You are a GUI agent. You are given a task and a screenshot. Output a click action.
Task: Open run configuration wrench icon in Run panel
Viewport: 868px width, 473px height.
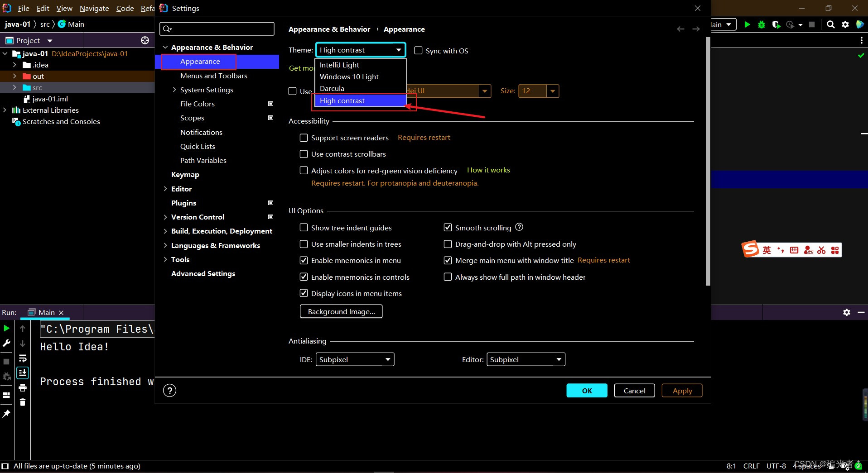[6, 344]
